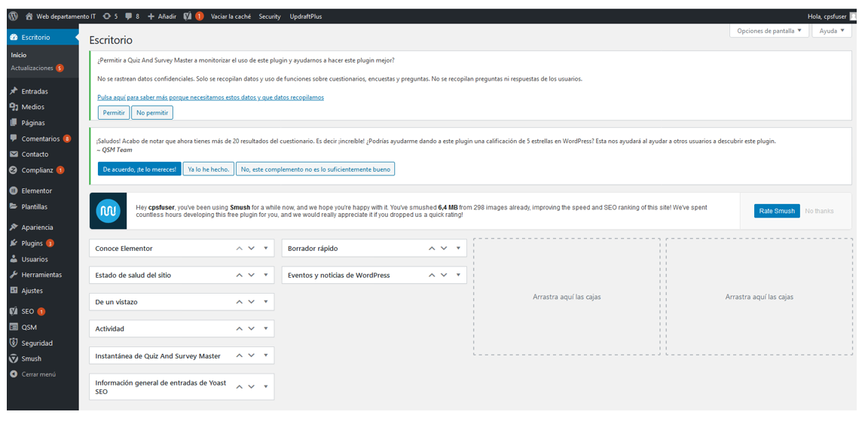Click the Plantillas folder icon

coord(14,206)
